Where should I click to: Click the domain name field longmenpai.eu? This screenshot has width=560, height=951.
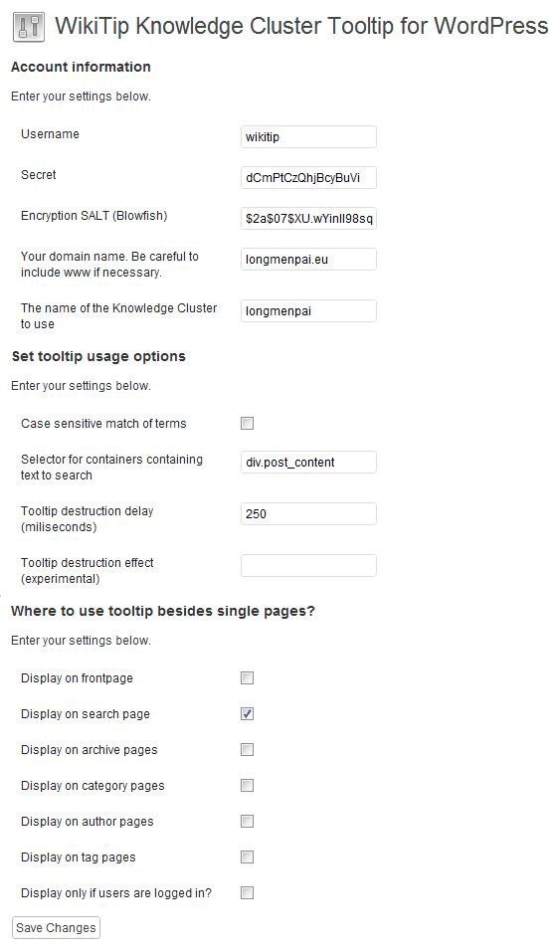tap(308, 260)
